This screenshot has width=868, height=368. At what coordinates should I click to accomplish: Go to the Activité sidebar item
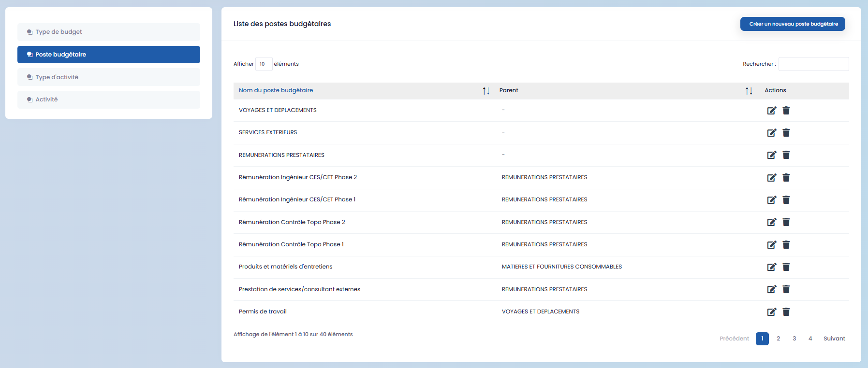coord(109,99)
